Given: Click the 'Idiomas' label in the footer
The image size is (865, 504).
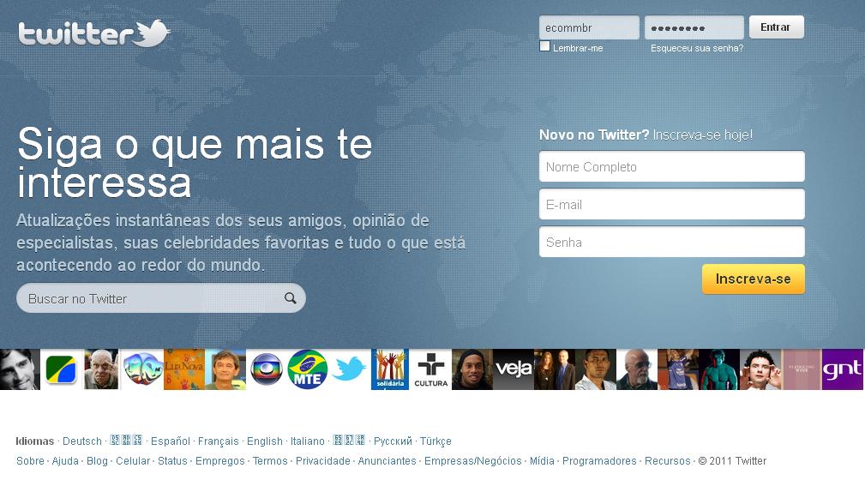Looking at the screenshot, I should click(x=35, y=441).
